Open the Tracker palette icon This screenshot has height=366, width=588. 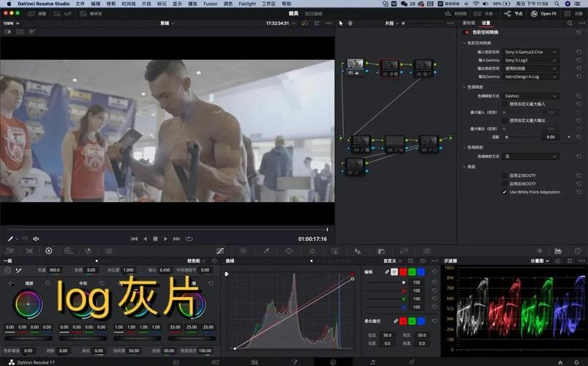point(312,251)
